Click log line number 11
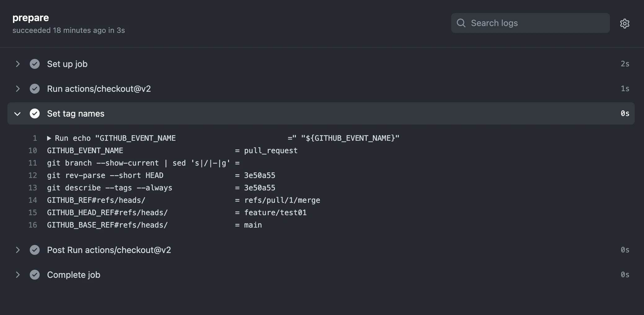 coord(33,163)
